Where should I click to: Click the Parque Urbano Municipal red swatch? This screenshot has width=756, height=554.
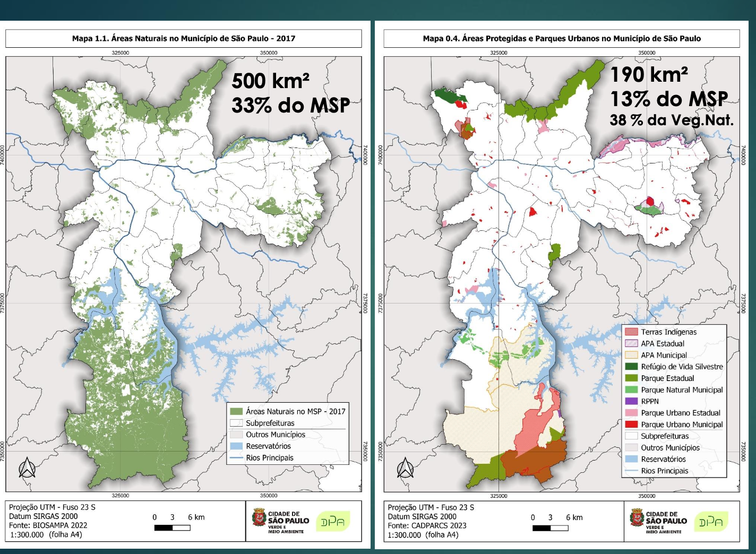[631, 425]
